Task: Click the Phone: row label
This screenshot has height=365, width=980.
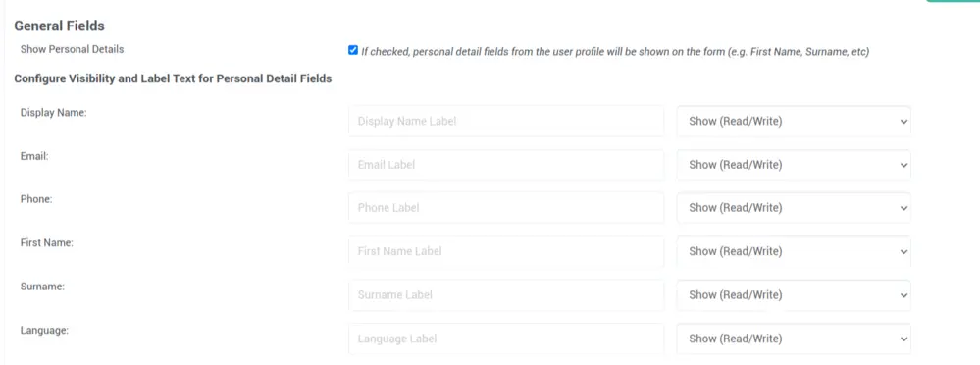Action: (x=36, y=199)
